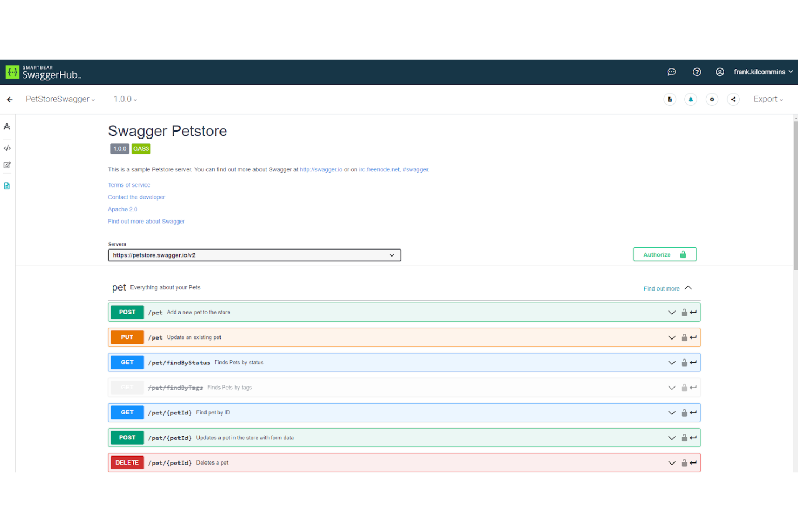The height and width of the screenshot is (532, 798).
Task: Open API settings via the gear icon
Action: [712, 99]
